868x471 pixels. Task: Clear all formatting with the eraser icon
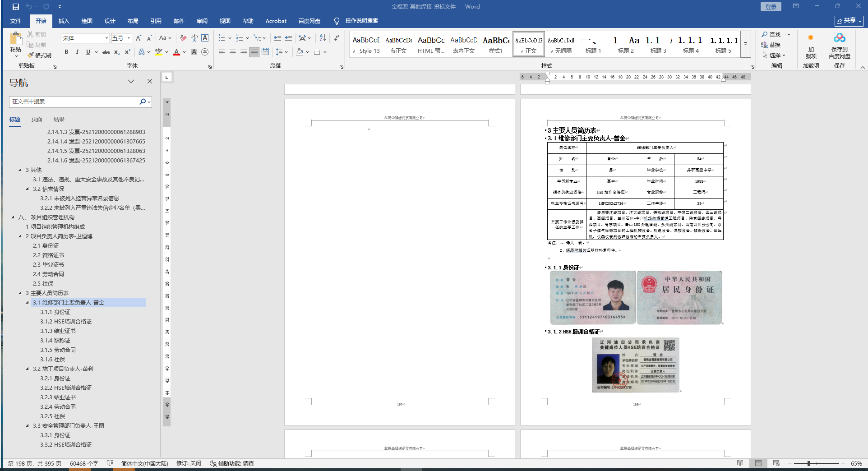coord(183,38)
